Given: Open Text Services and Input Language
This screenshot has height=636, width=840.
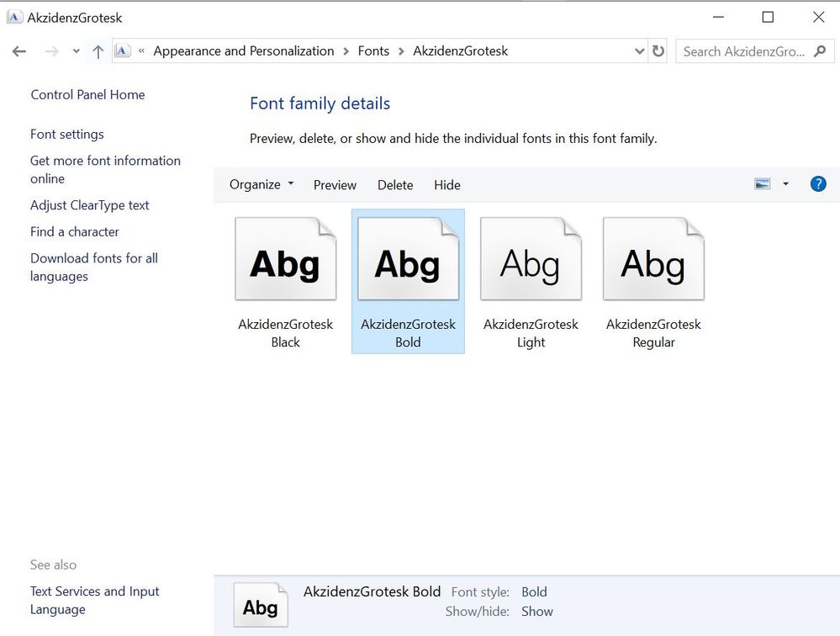Looking at the screenshot, I should click(95, 600).
